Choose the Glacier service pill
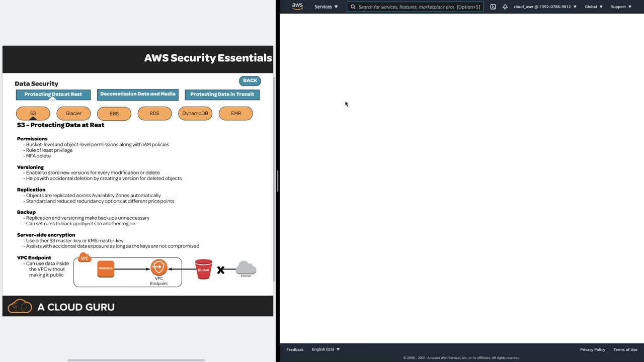The height and width of the screenshot is (362, 644). pyautogui.click(x=73, y=114)
